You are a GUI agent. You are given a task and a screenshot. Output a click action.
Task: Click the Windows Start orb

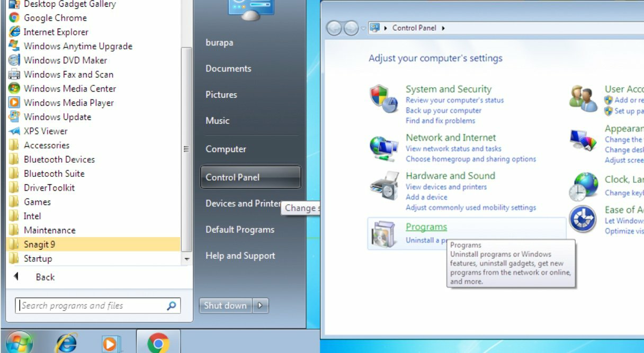20,342
